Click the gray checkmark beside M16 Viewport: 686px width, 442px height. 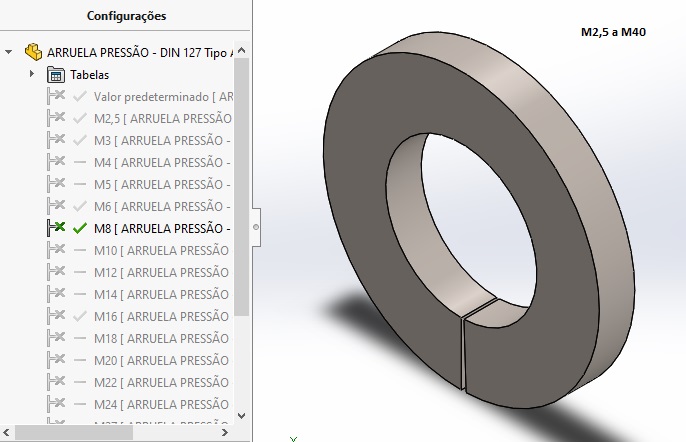tap(80, 316)
